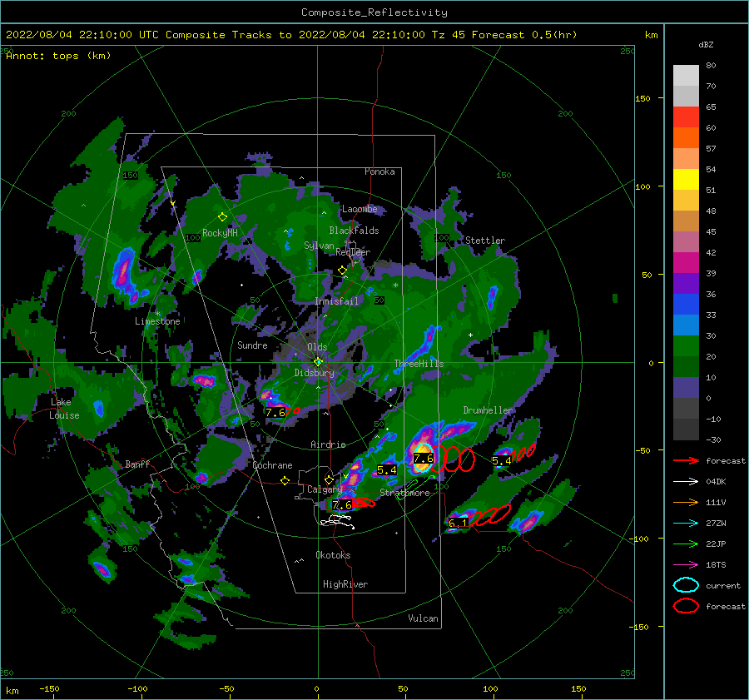Click the Ponoka city label
Image resolution: width=749 pixels, height=700 pixels.
[379, 171]
